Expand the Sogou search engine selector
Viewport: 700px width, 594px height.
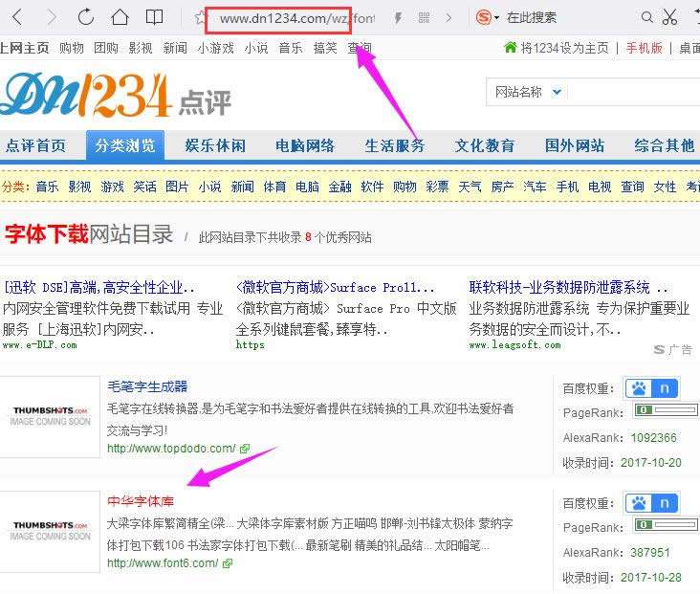pos(496,18)
